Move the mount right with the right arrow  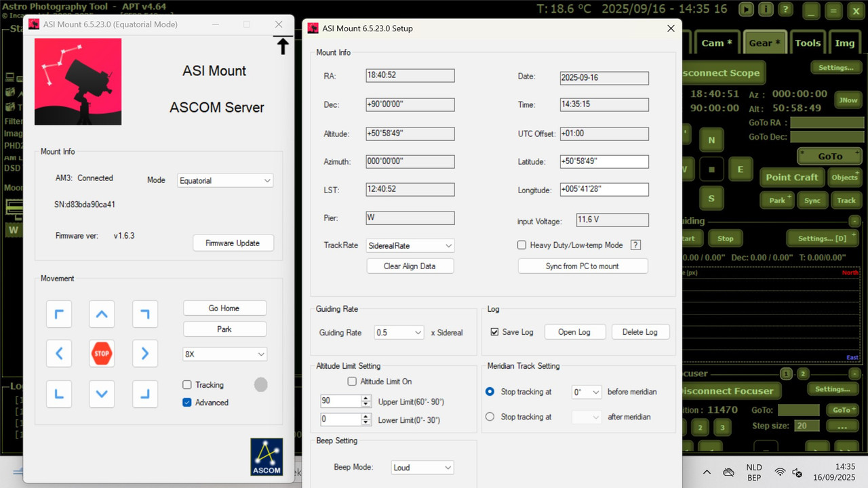click(145, 353)
